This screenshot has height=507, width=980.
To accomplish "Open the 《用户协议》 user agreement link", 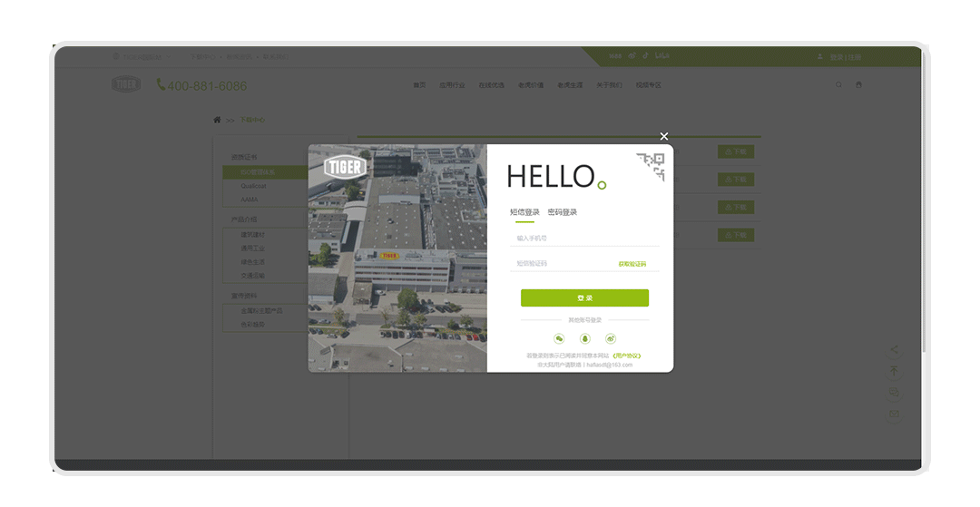I will 626,356.
